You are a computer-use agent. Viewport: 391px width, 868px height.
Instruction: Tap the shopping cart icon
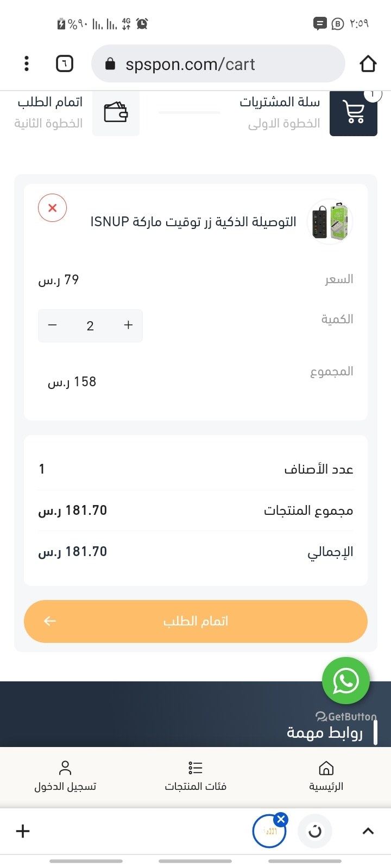pos(354,113)
